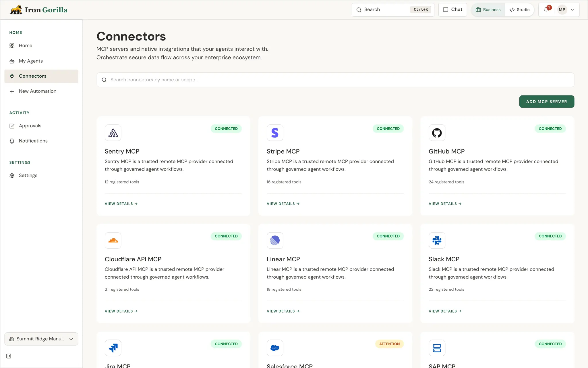This screenshot has height=368, width=588.
Task: Click the Connected badge on Linear MCP
Action: coord(388,236)
